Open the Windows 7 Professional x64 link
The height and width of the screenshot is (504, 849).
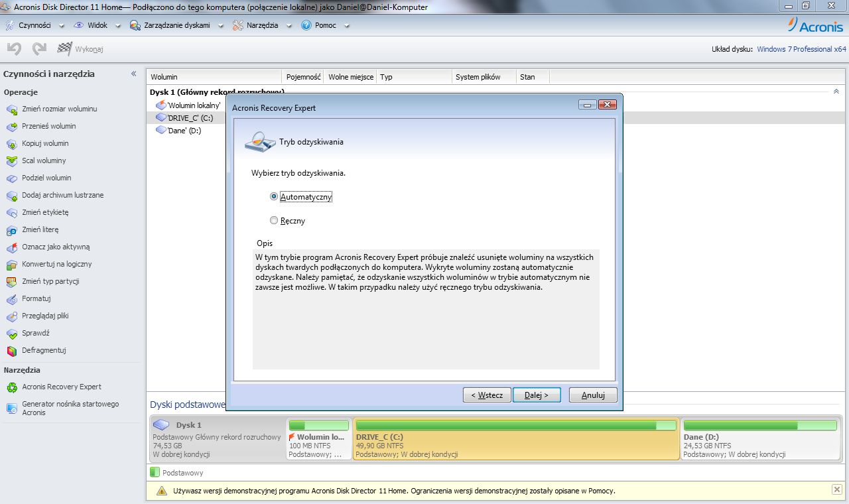tap(801, 49)
